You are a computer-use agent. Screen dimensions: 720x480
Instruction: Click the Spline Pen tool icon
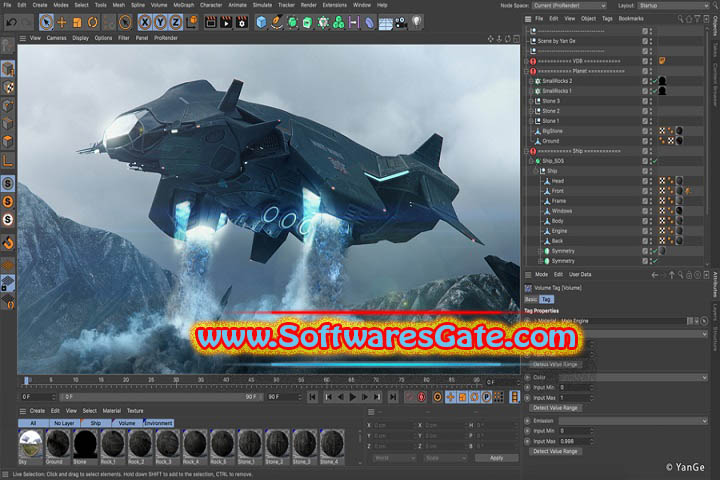276,22
